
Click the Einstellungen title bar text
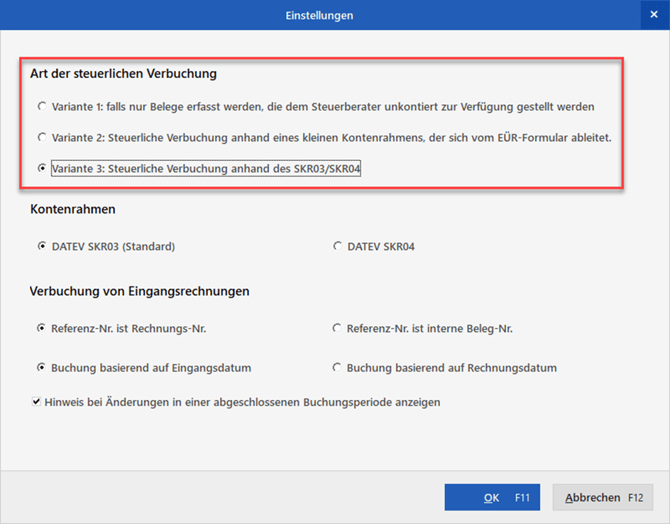click(319, 15)
